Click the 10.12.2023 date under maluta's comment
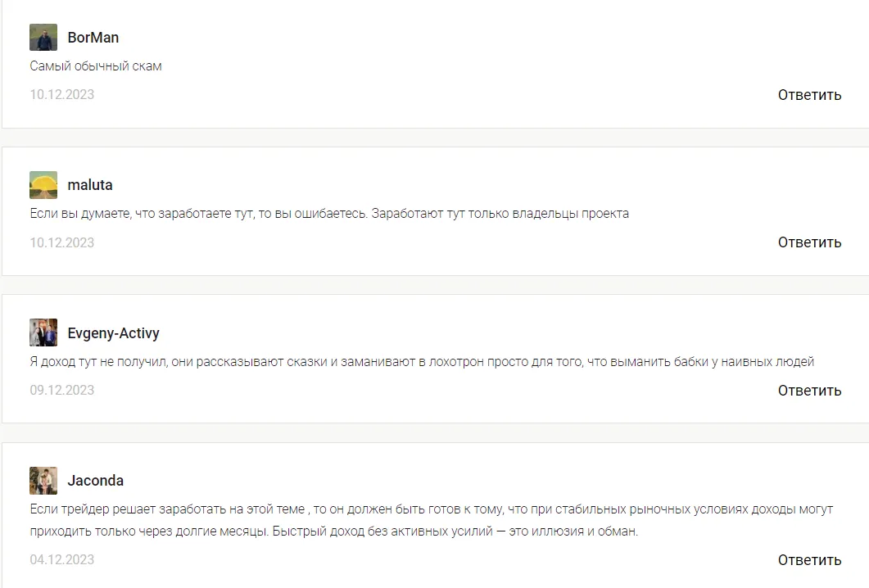The image size is (869, 588). (x=62, y=242)
